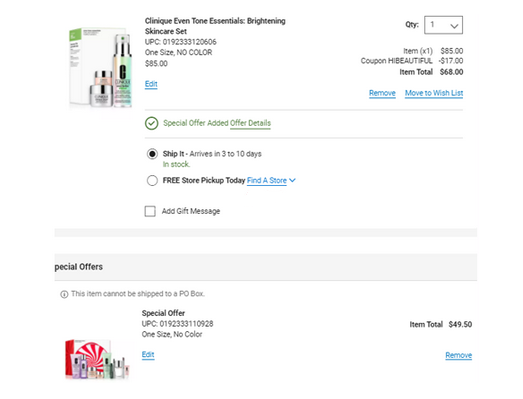Open the Special Offer gift set image
This screenshot has height=399, width=523.
[97, 359]
